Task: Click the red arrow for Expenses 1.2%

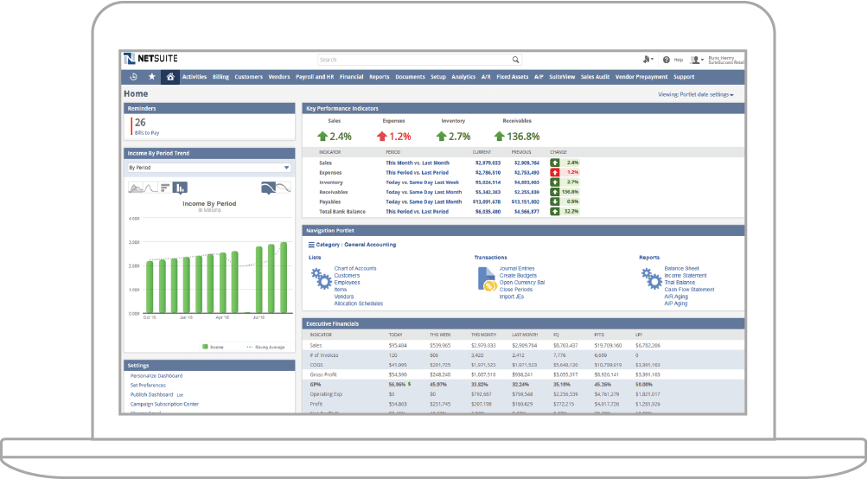Action: click(x=382, y=137)
